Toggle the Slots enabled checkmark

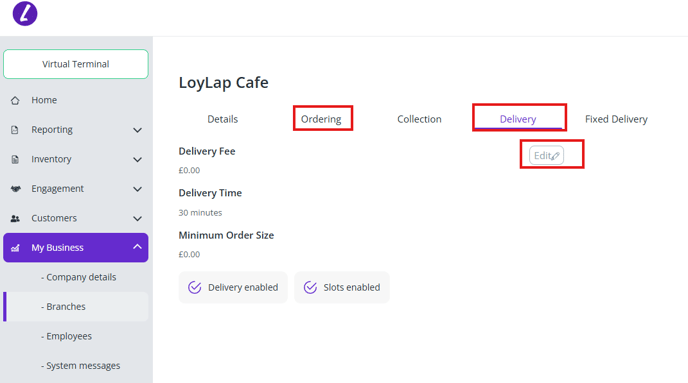[310, 287]
